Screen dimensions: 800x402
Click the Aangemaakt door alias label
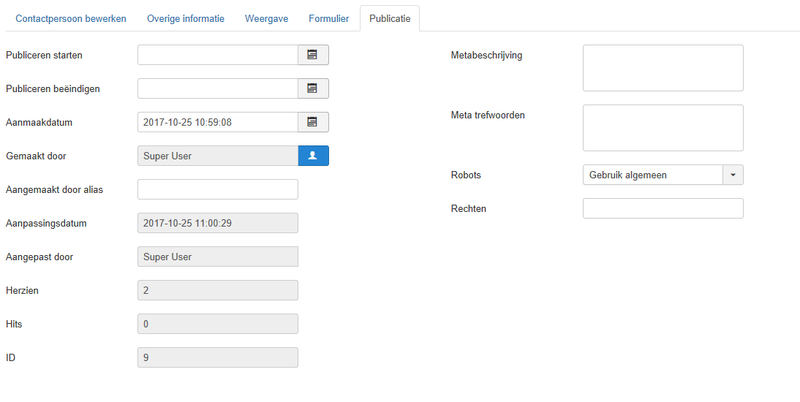click(x=54, y=190)
